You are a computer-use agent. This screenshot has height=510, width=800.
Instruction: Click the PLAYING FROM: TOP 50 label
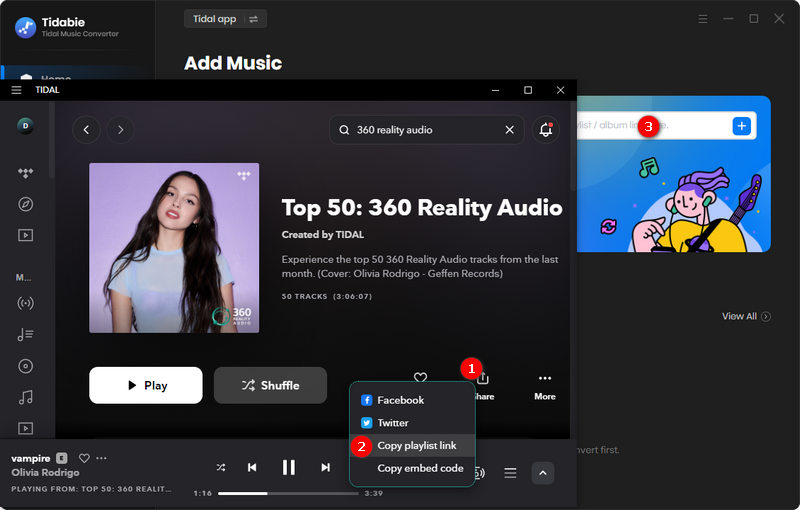[x=91, y=489]
